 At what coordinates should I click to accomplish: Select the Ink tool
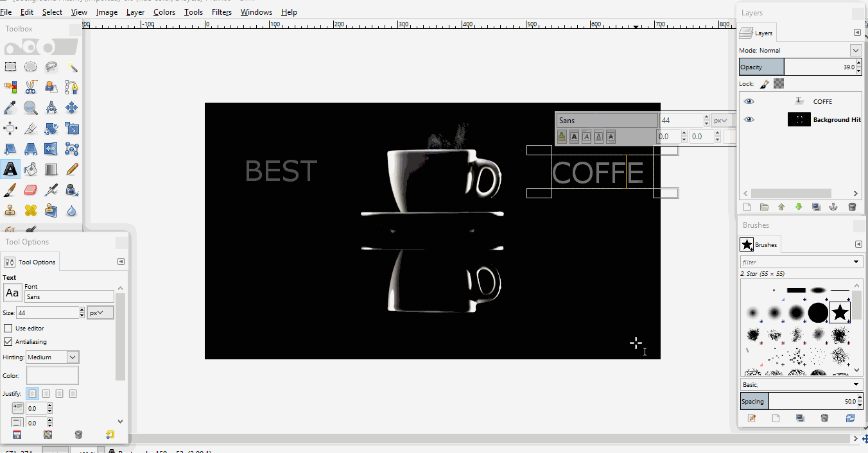72,190
